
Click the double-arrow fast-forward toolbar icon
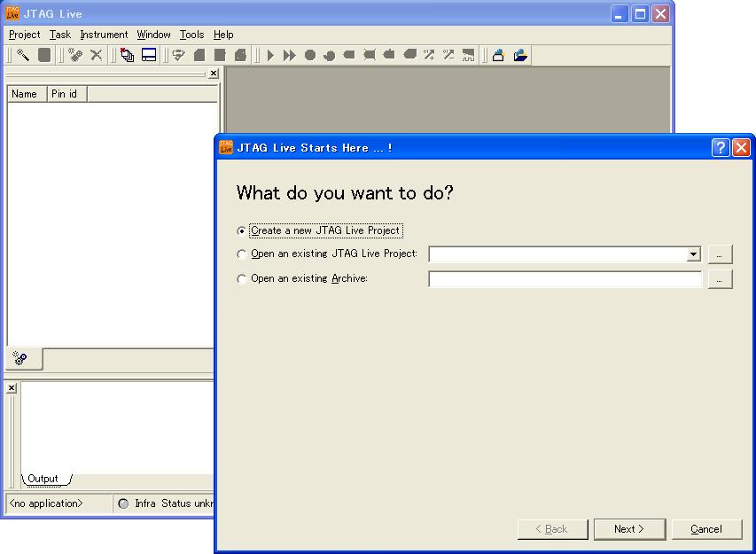point(289,55)
